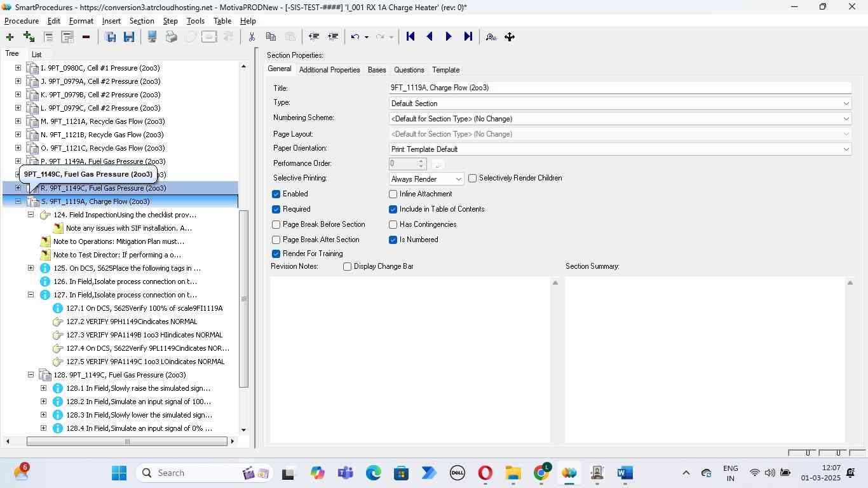Image resolution: width=868 pixels, height=488 pixels.
Task: Check the Has Contingencies checkbox
Action: [393, 224]
